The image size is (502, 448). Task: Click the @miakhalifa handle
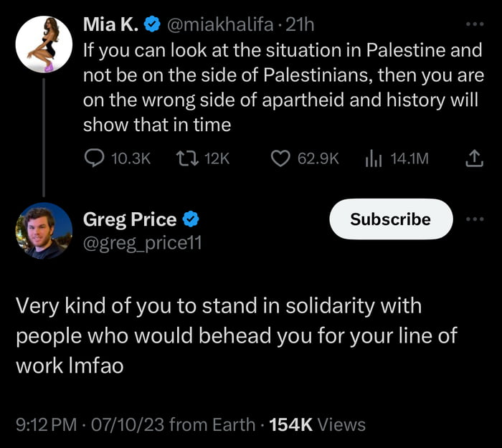pyautogui.click(x=219, y=26)
